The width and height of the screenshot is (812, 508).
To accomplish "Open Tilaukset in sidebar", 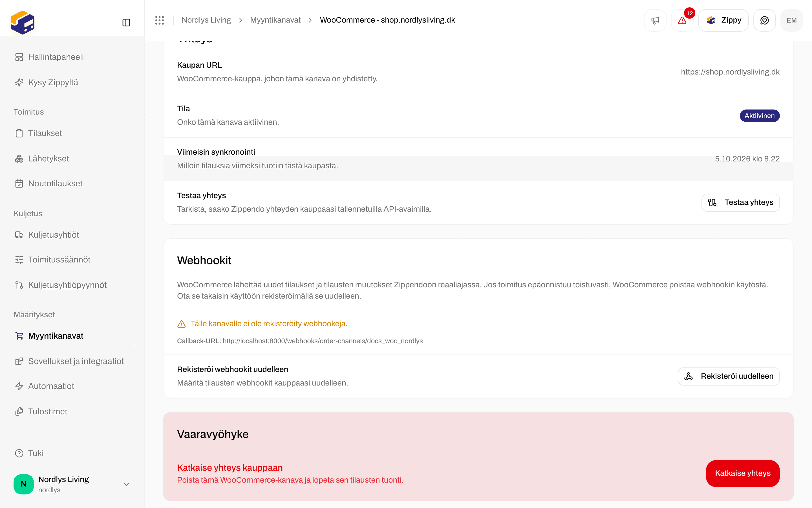I will (72, 133).
